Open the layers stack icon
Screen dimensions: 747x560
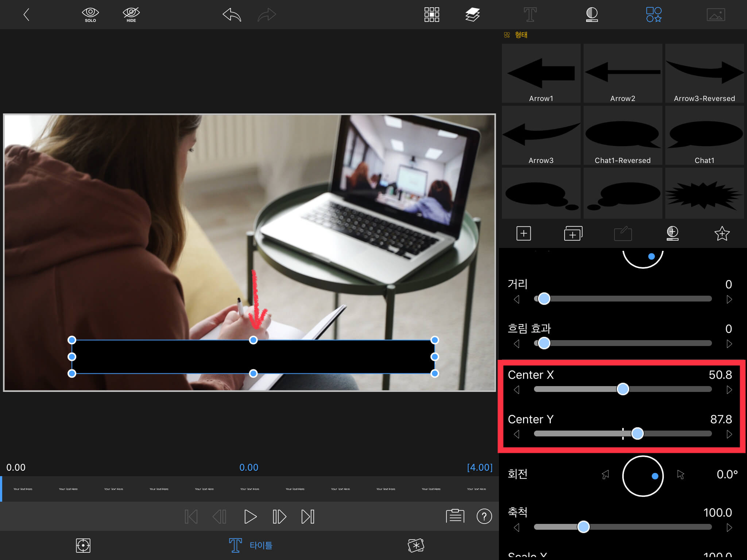472,15
